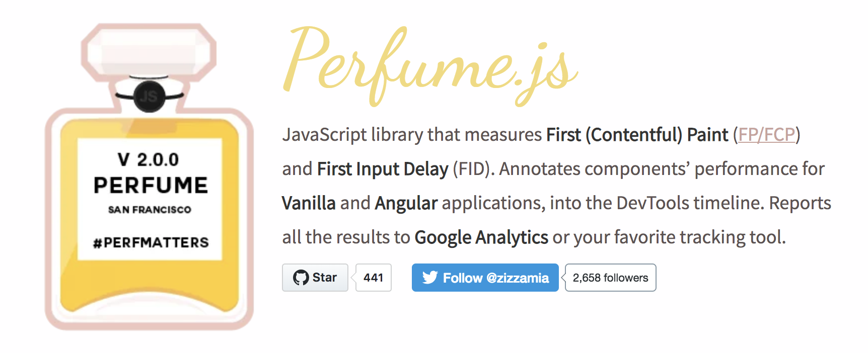Click the bold Vanilla text
The height and width of the screenshot is (353, 868).
click(x=309, y=203)
